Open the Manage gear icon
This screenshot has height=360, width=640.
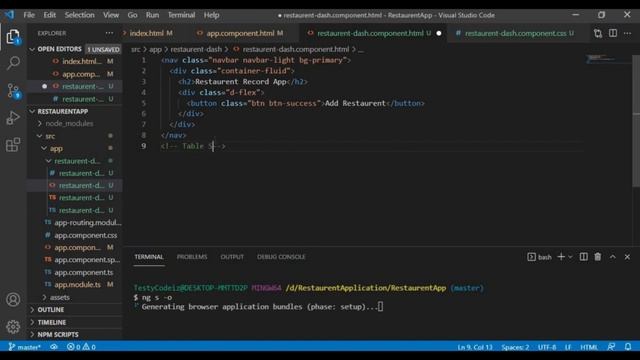click(13, 327)
